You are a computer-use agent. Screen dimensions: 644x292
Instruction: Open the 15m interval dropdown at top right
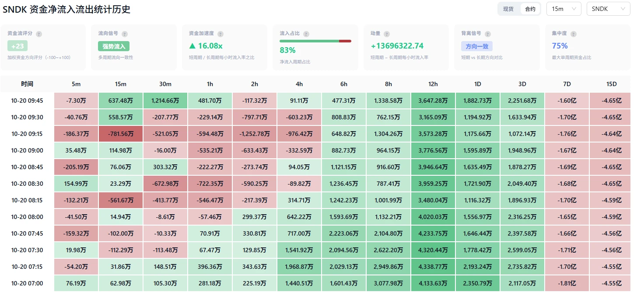pyautogui.click(x=563, y=9)
